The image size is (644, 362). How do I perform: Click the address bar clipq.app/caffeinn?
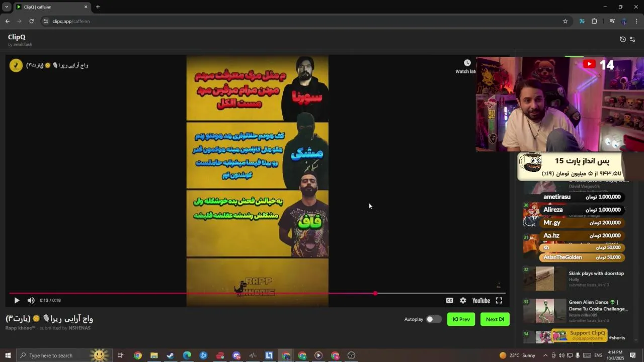click(x=71, y=21)
